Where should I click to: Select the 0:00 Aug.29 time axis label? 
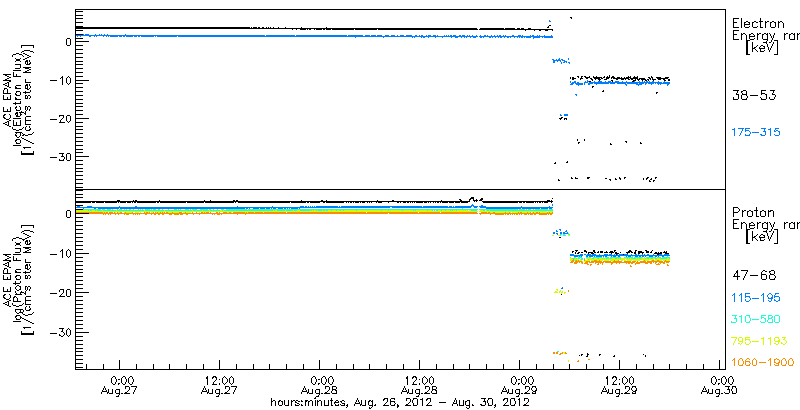coord(519,385)
